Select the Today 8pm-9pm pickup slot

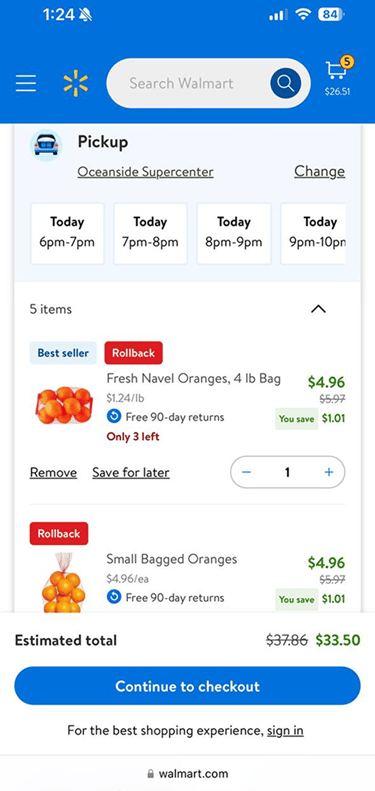tap(233, 234)
